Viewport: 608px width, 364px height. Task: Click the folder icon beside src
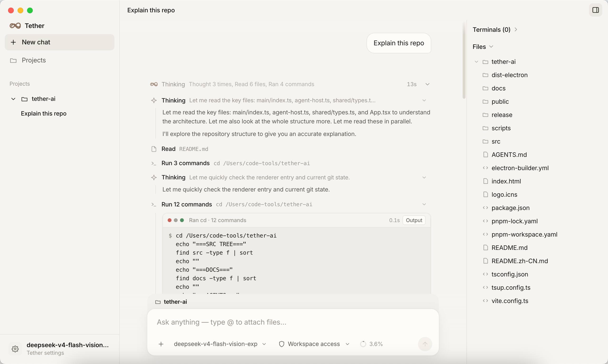[x=485, y=141]
